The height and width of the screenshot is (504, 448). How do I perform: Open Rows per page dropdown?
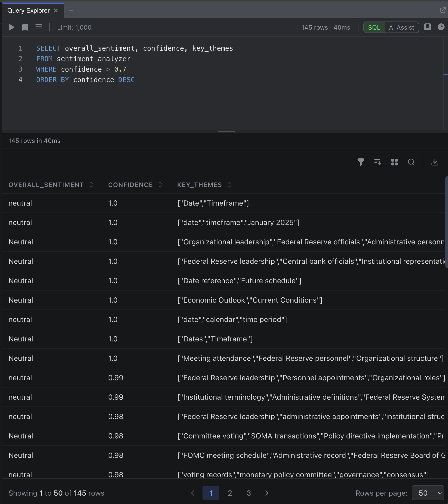428,493
